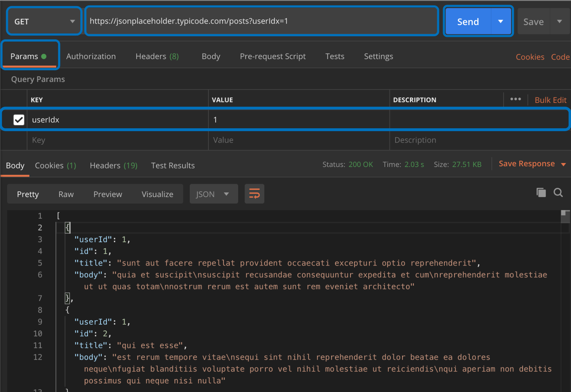Click the userIdx key cell
This screenshot has width=571, height=392.
pos(118,120)
